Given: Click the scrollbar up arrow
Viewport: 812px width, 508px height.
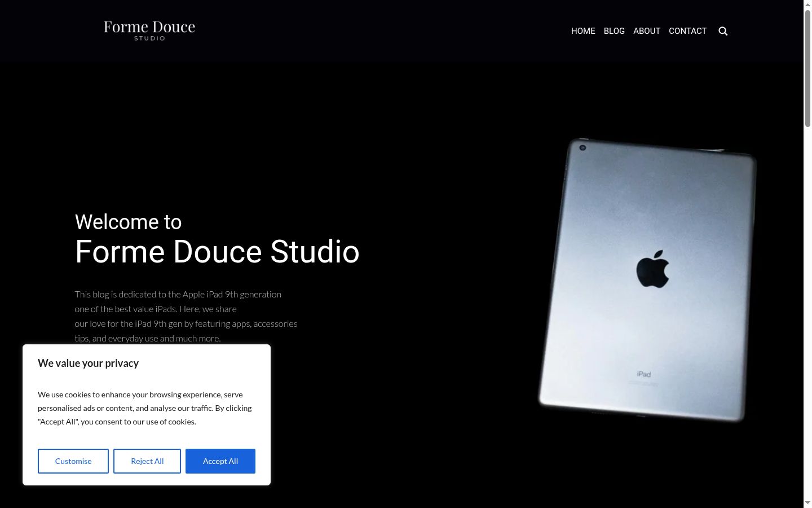Looking at the screenshot, I should (807, 4).
